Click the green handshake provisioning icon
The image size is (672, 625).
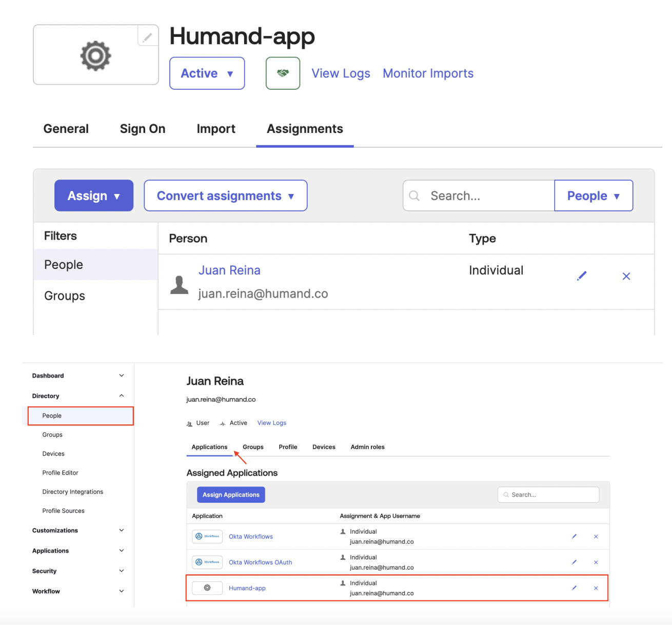point(283,73)
